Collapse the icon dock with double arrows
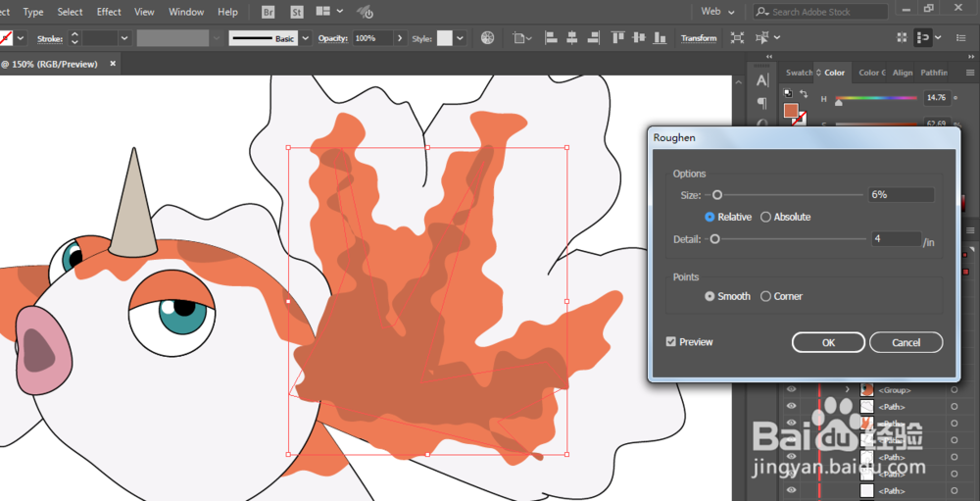 pyautogui.click(x=769, y=57)
